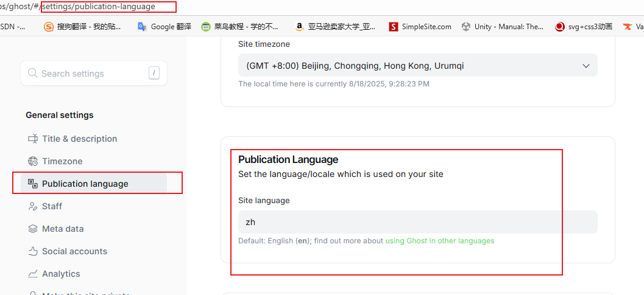The image size is (644, 295).
Task: Select Analytics in the settings sidebar
Action: coord(61,274)
